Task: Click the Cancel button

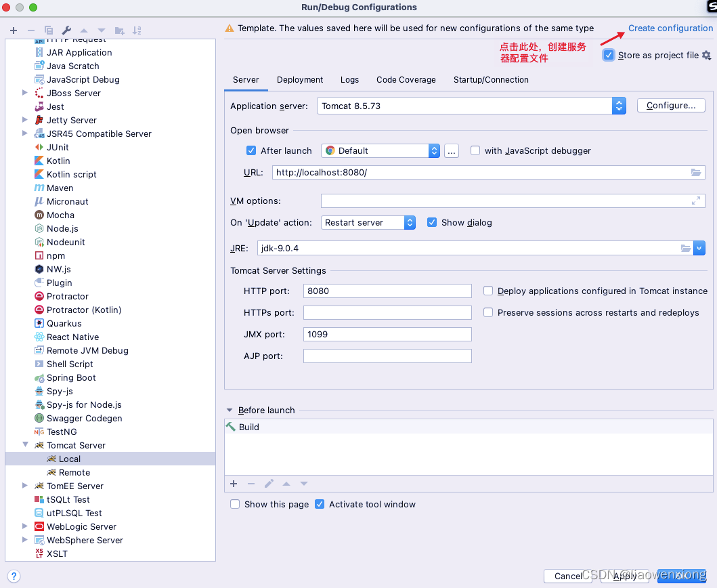Action: point(567,576)
